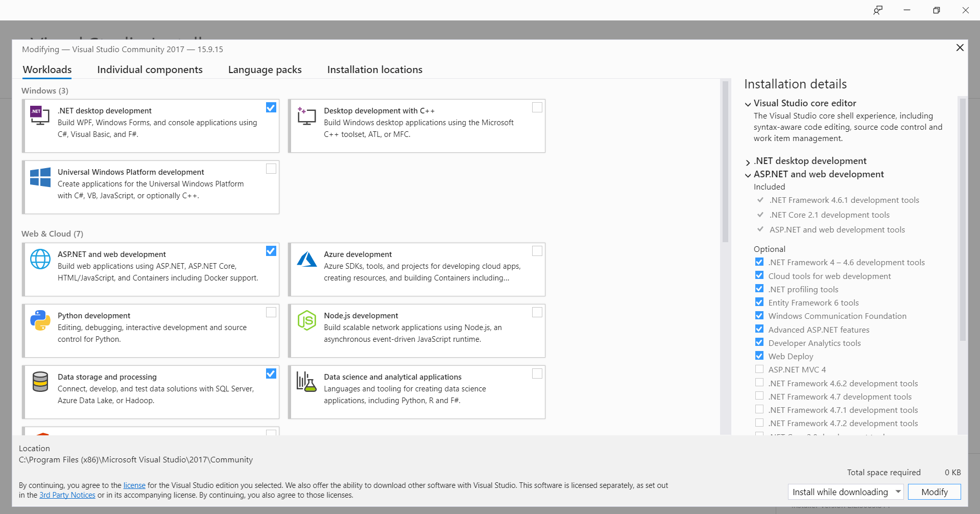Click '.NET Framework 4.6.1 development tools' included item
The image size is (980, 514).
pyautogui.click(x=844, y=200)
